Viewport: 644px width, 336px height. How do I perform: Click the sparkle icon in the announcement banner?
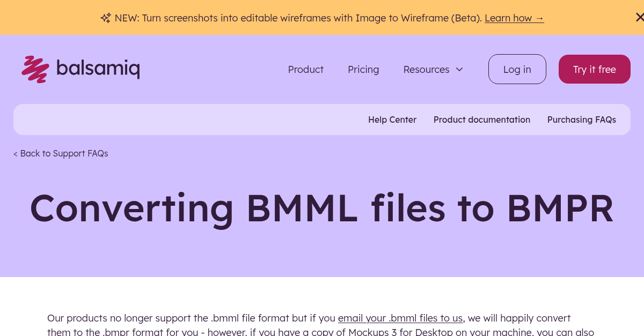pyautogui.click(x=106, y=18)
